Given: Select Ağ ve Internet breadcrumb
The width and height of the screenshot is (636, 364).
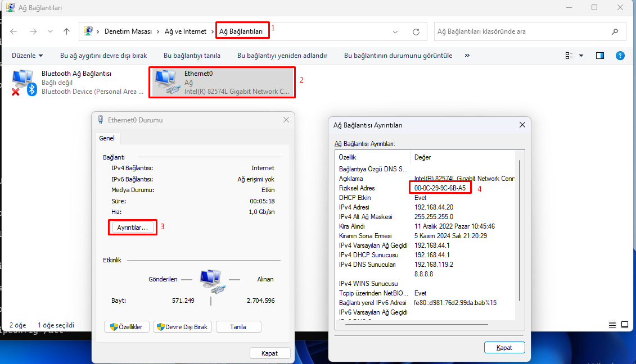Looking at the screenshot, I should [186, 31].
